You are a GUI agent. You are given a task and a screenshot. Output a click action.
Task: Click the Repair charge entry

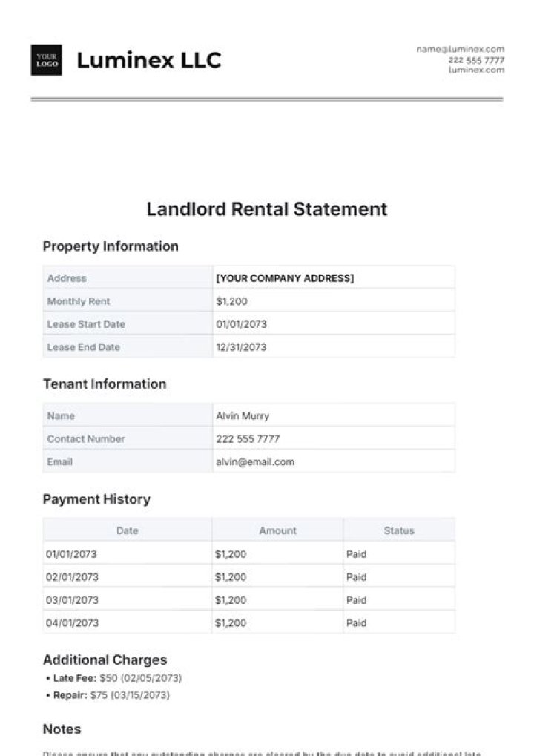111,695
